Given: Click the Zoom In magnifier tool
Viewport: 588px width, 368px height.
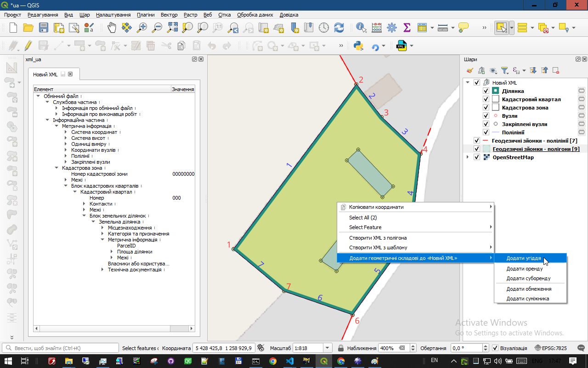Looking at the screenshot, I should (x=142, y=28).
